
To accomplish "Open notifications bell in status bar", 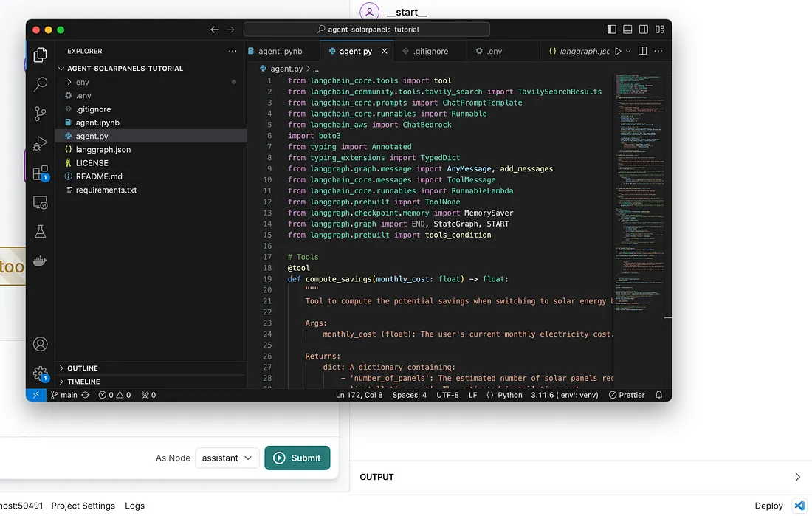I will point(658,395).
